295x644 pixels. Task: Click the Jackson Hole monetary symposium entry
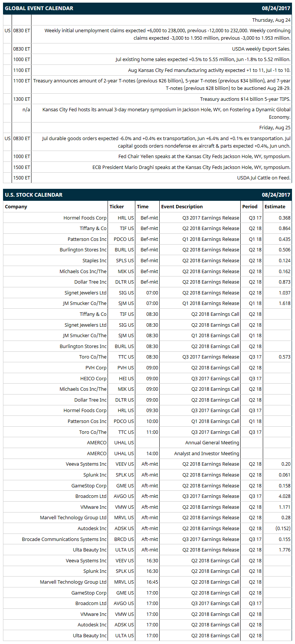click(x=166, y=113)
